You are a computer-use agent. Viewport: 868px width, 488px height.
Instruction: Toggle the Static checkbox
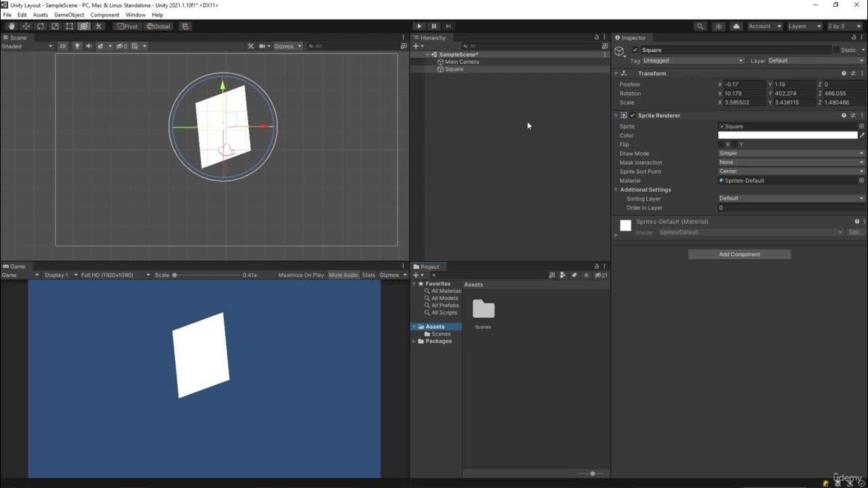836,50
